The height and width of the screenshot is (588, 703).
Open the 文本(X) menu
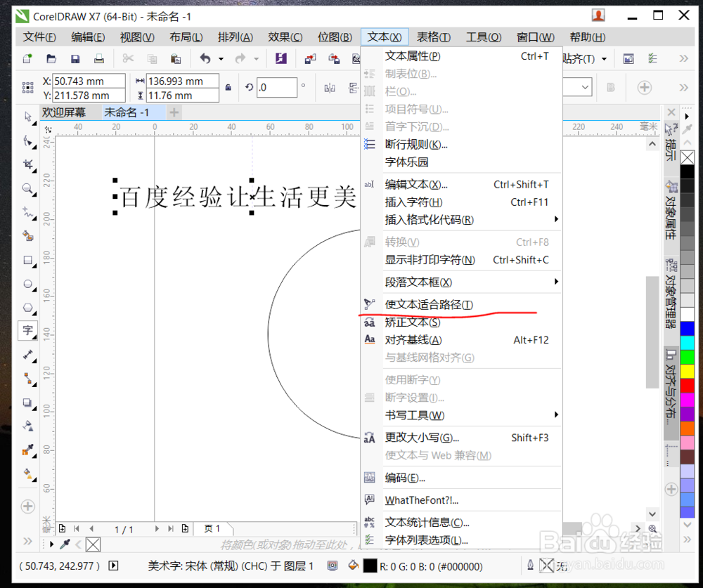click(x=385, y=37)
